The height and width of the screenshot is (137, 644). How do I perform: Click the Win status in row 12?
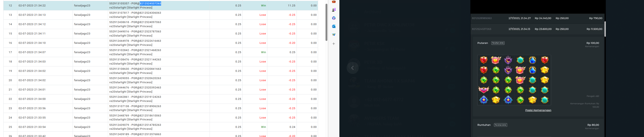[x=263, y=6]
